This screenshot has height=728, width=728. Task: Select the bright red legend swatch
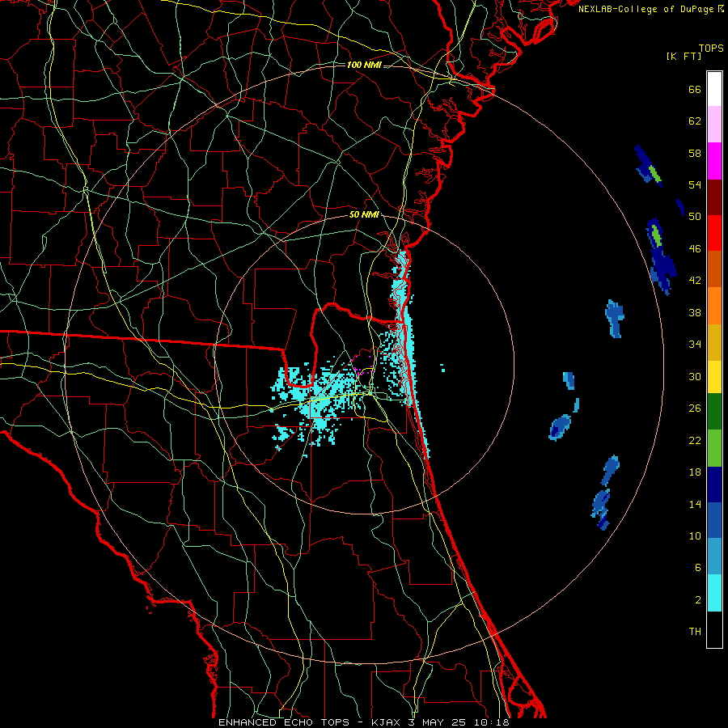point(714,233)
